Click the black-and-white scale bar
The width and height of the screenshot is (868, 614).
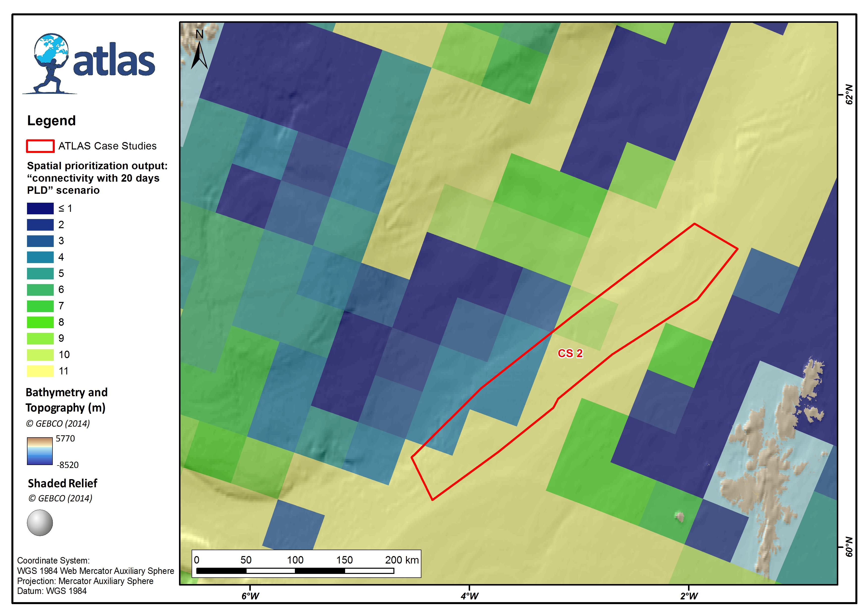(x=295, y=571)
